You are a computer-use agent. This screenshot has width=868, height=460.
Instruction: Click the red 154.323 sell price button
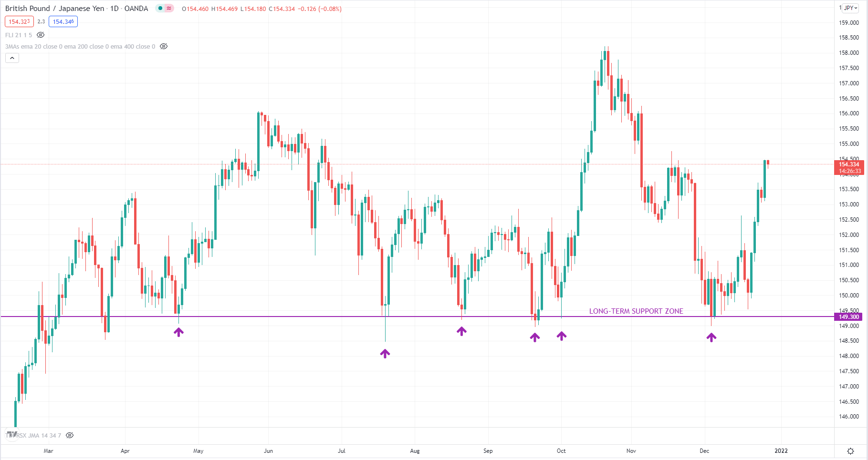[19, 21]
